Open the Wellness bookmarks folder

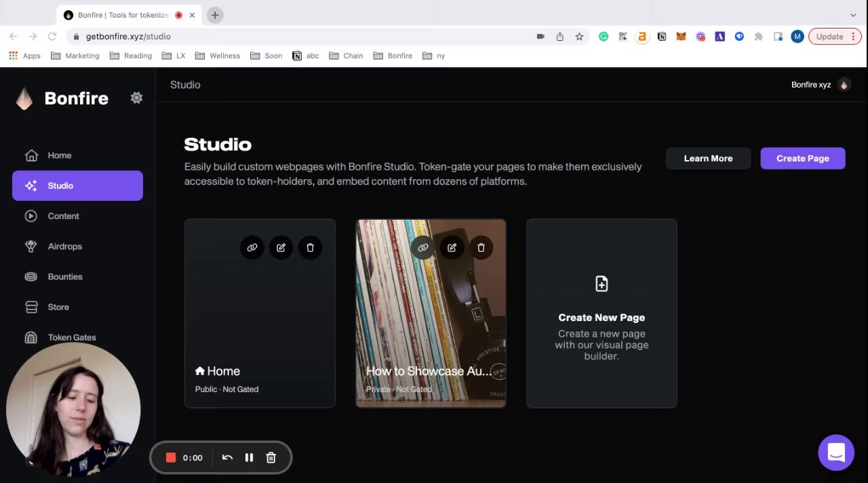point(218,56)
